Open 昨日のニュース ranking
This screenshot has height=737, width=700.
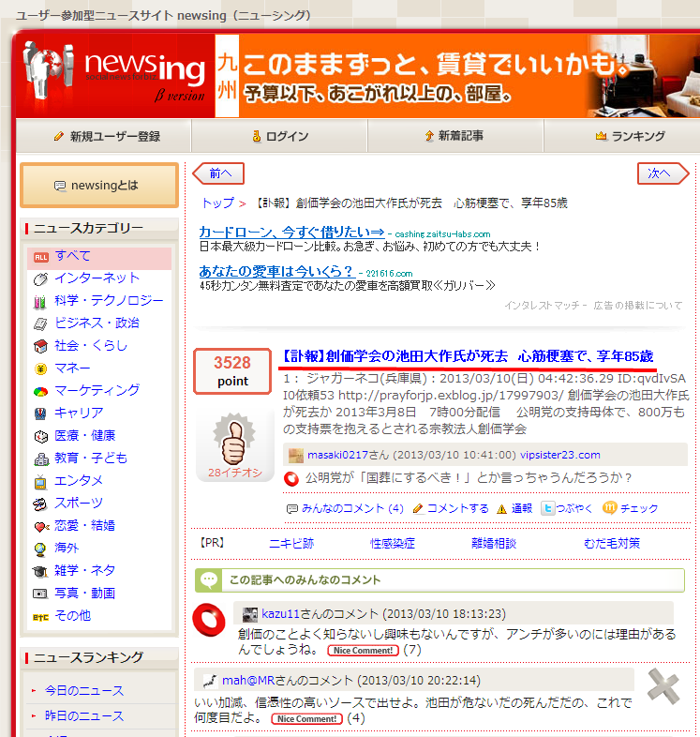(84, 715)
